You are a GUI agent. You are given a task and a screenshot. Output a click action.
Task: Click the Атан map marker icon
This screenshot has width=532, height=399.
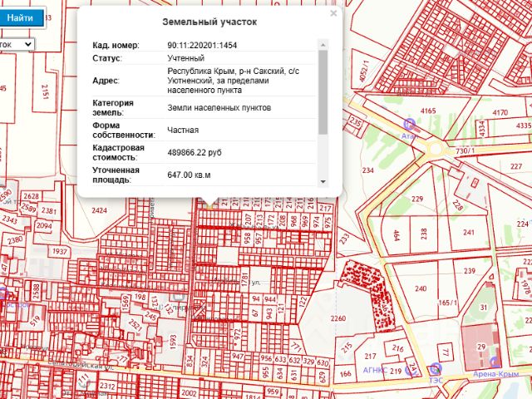tap(410, 124)
